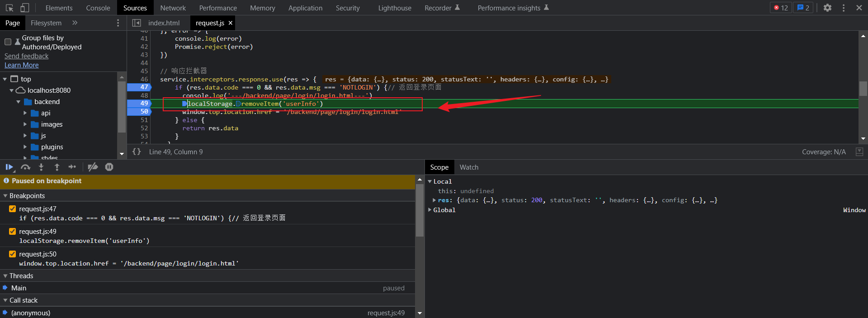This screenshot has width=868, height=318.
Task: Switch to the Filesystem navigator tab
Action: click(46, 23)
